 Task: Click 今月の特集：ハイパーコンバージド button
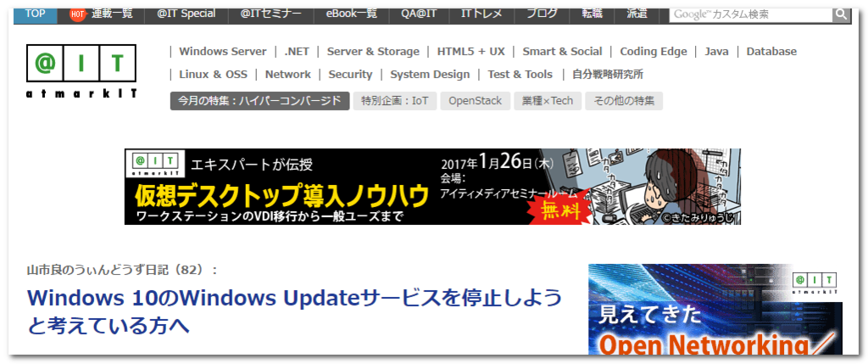[x=260, y=101]
